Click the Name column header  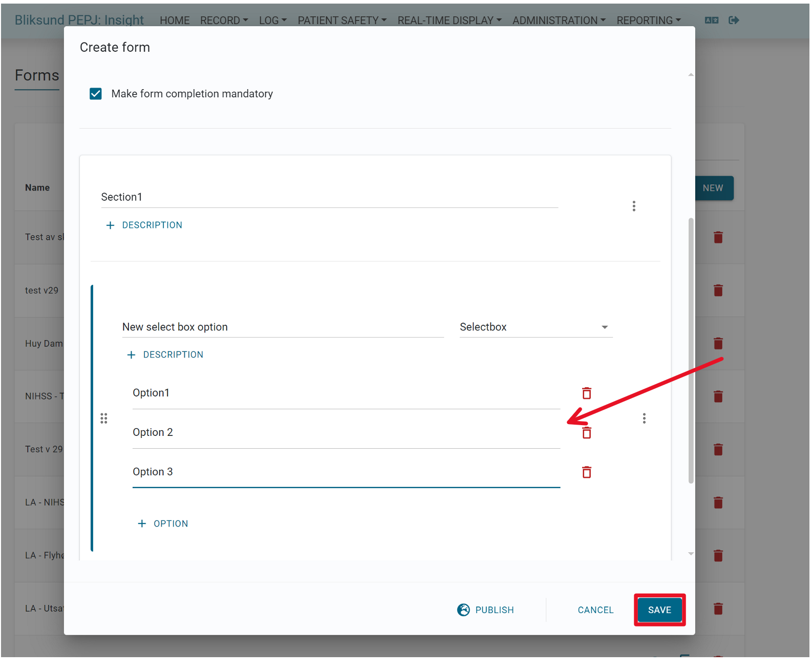(37, 187)
